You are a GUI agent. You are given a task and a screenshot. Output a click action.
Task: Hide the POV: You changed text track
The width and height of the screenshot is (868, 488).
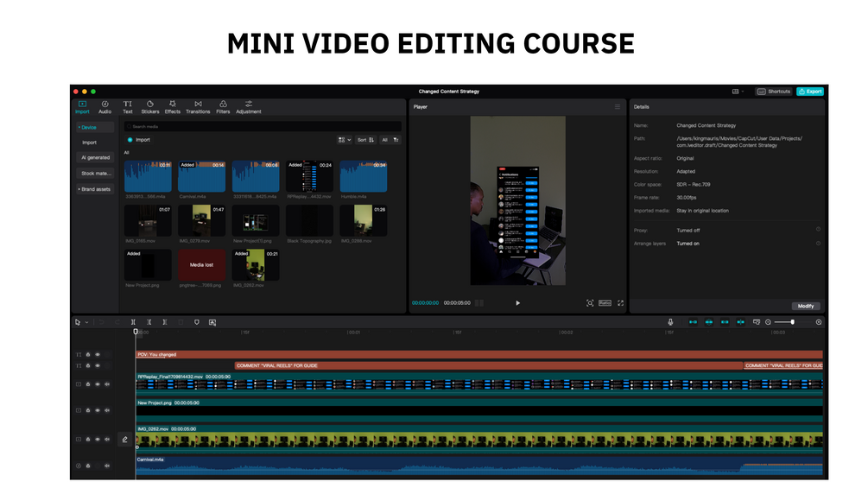click(x=98, y=355)
